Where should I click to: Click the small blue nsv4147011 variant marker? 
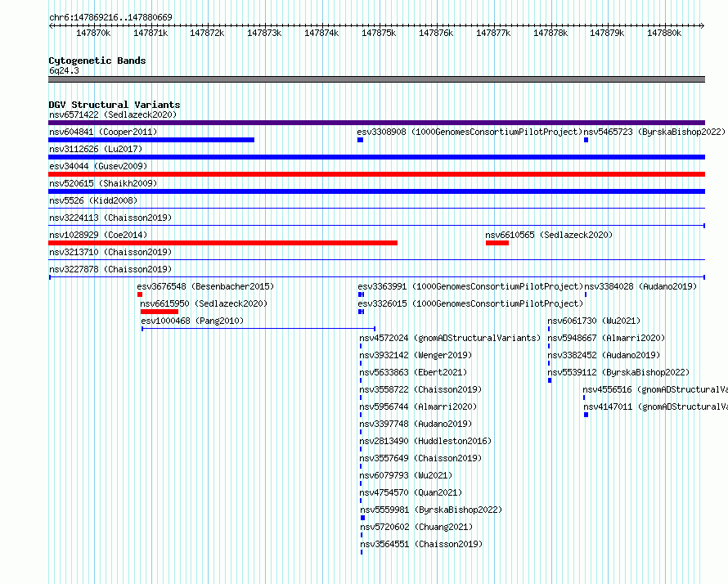click(586, 415)
